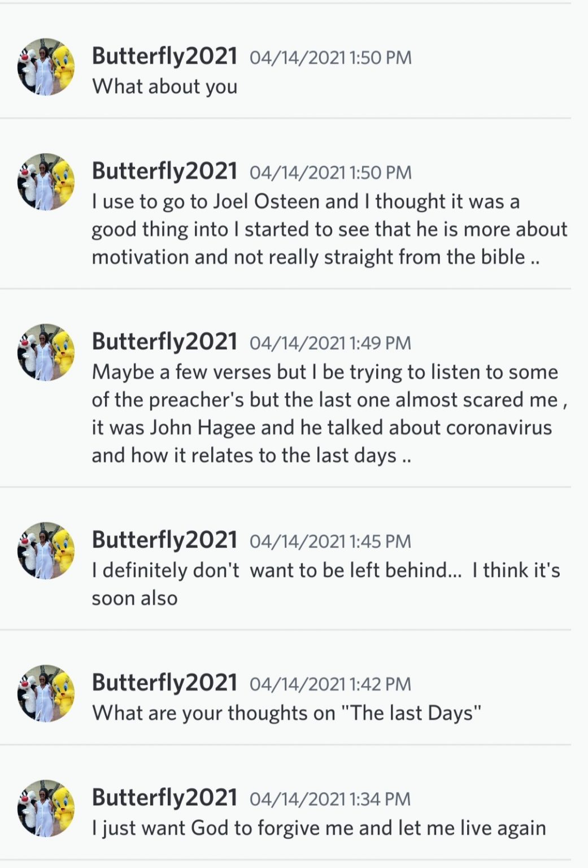Tap the avatar on the 1:49 PM message
Viewport: 588px width, 868px height.
tap(46, 352)
